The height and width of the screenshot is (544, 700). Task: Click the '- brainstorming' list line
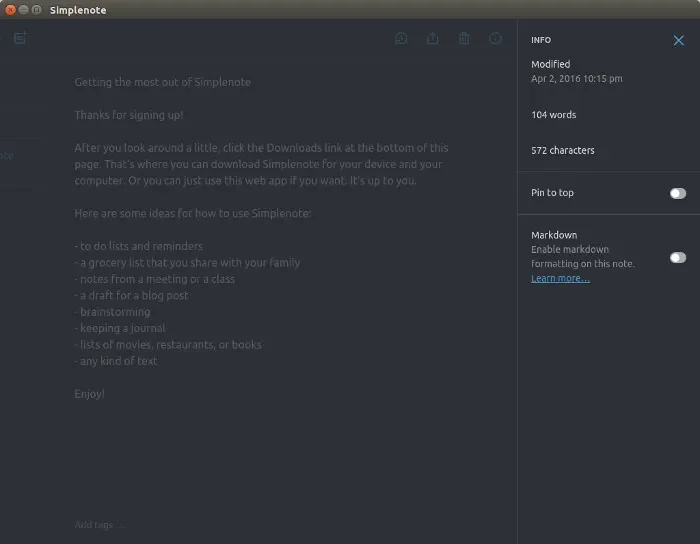pos(112,312)
